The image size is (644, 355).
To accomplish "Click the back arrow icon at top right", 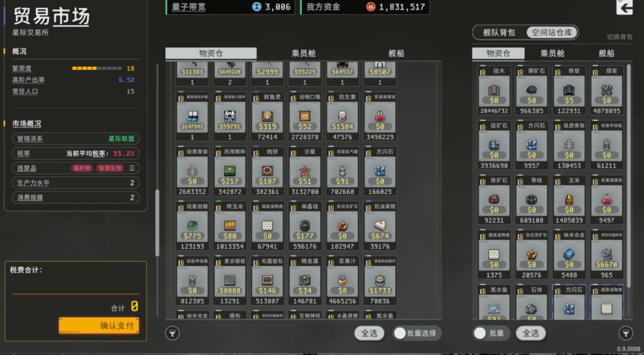I will click(x=624, y=7).
